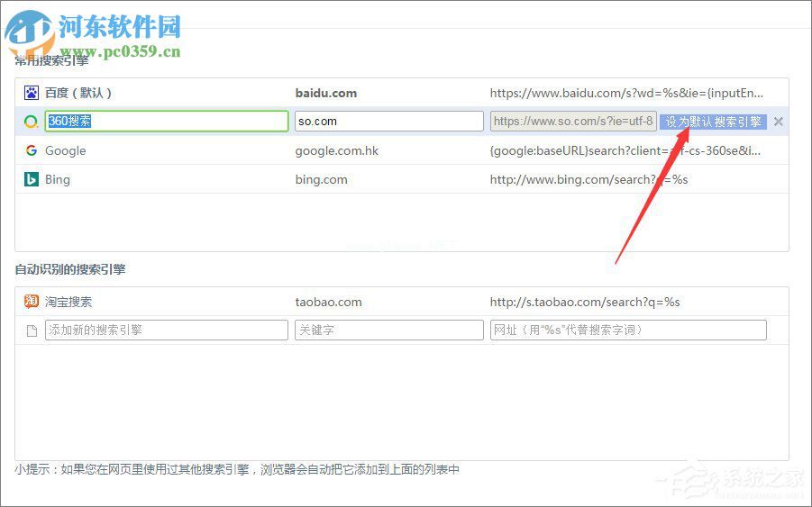The width and height of the screenshot is (812, 507).
Task: Click the so.com keyword input field
Action: pyautogui.click(x=388, y=122)
